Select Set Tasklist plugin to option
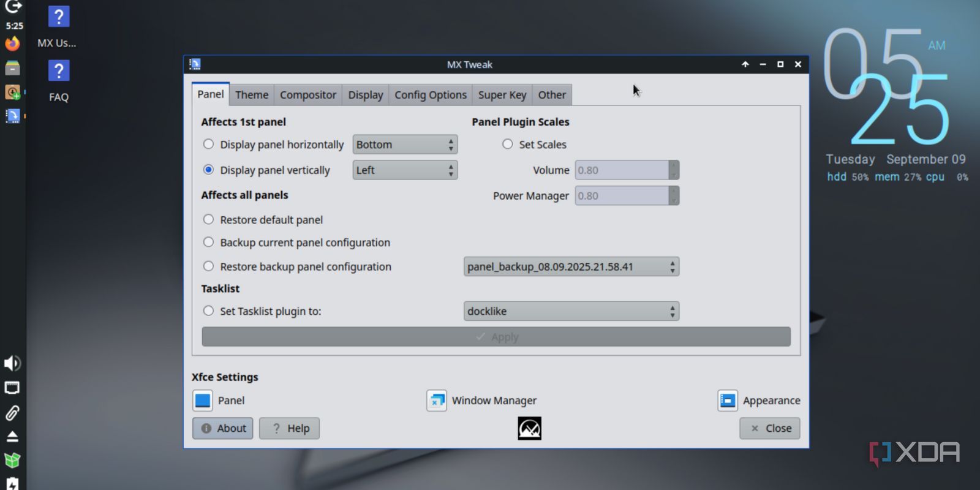This screenshot has width=980, height=490. coord(208,311)
